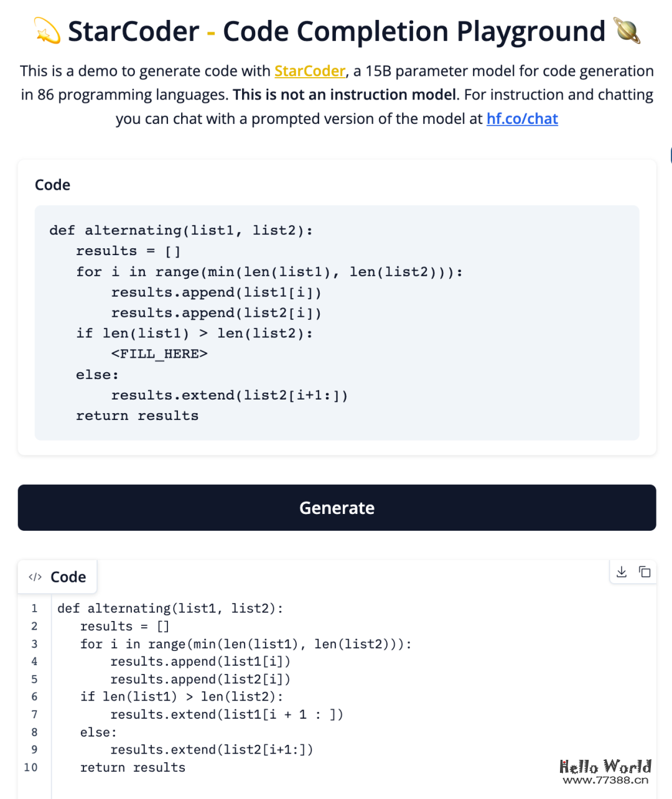Image resolution: width=672 pixels, height=799 pixels.
Task: Click output line 7 with results.extend(list1
Action: click(226, 714)
